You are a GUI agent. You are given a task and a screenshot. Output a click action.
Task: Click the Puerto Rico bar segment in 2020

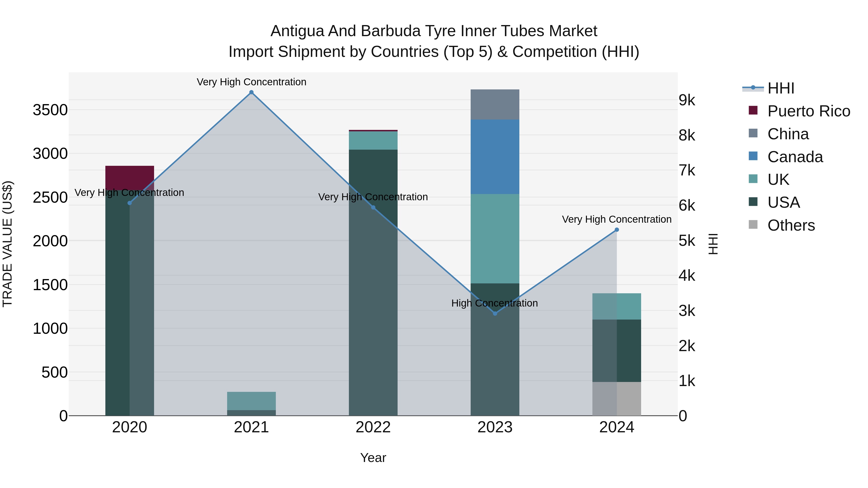pyautogui.click(x=130, y=178)
